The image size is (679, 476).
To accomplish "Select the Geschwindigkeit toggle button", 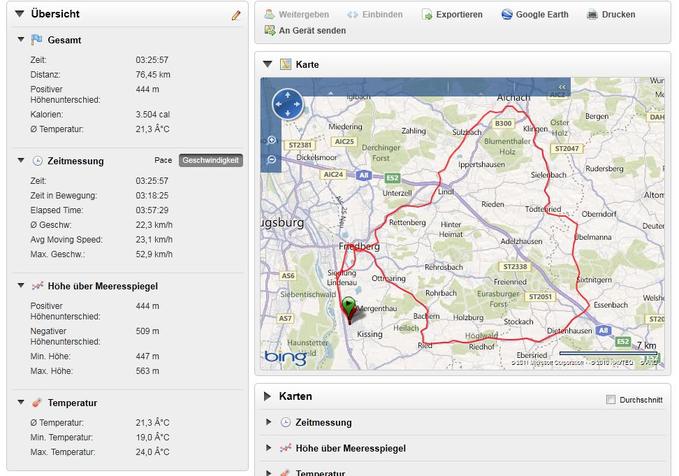I will pos(210,160).
